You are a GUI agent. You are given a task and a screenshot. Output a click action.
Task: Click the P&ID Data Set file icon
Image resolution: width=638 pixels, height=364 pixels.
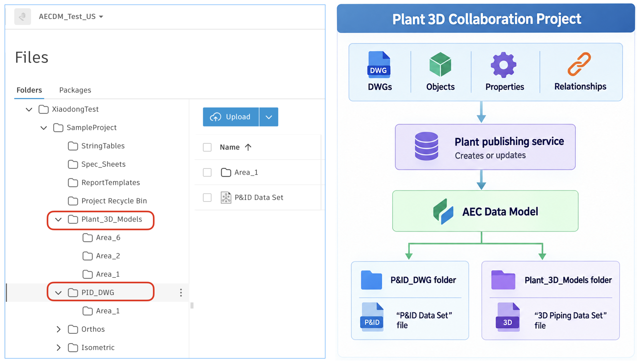(x=226, y=198)
